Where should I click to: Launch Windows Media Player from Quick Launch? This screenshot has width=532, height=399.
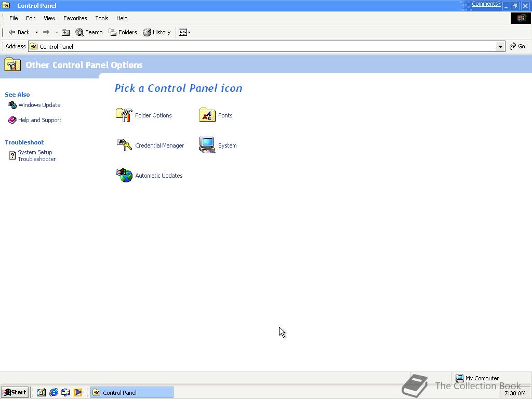click(x=78, y=393)
